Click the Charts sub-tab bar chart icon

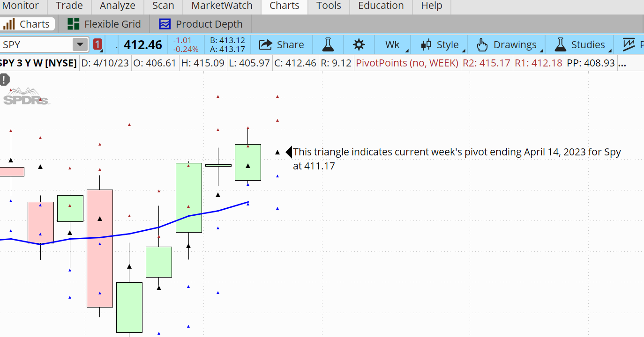[9, 24]
